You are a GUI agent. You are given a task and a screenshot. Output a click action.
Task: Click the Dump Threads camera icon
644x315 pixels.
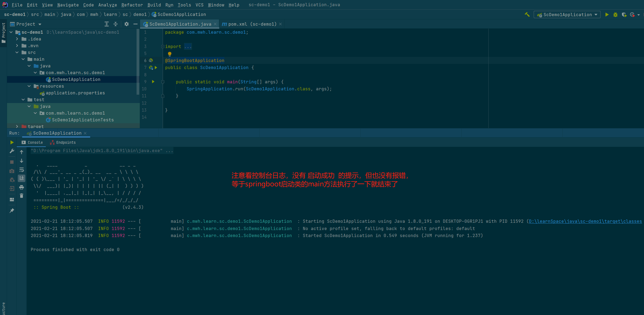pos(12,171)
